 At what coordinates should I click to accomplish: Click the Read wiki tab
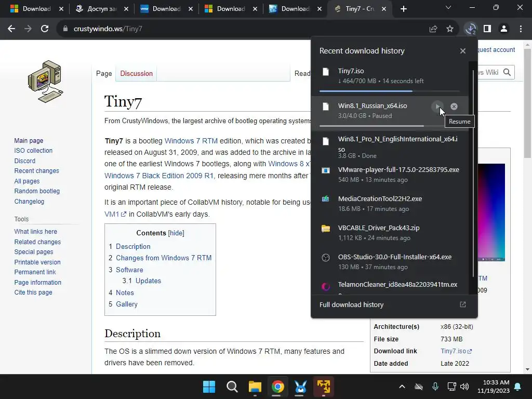click(302, 73)
